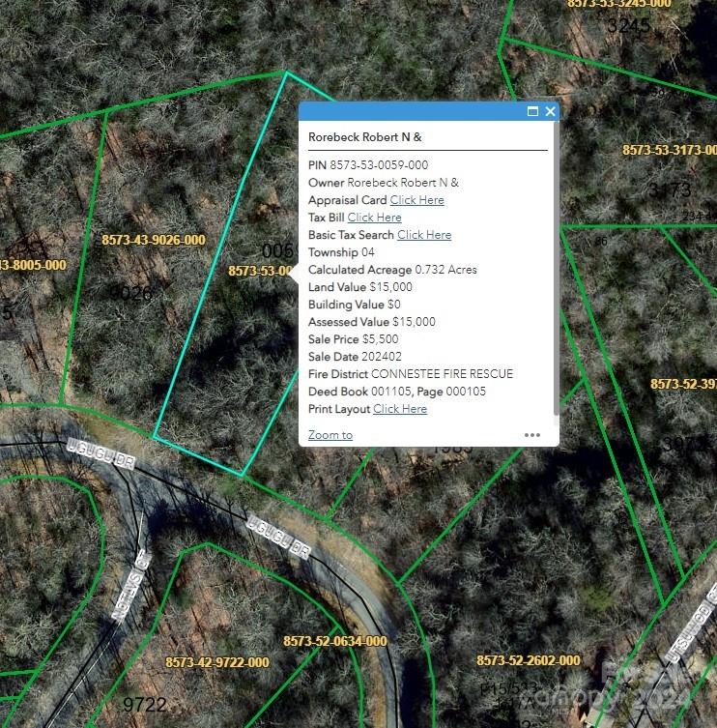This screenshot has width=717, height=728.
Task: Open Print Layout via Click Here
Action: [400, 409]
